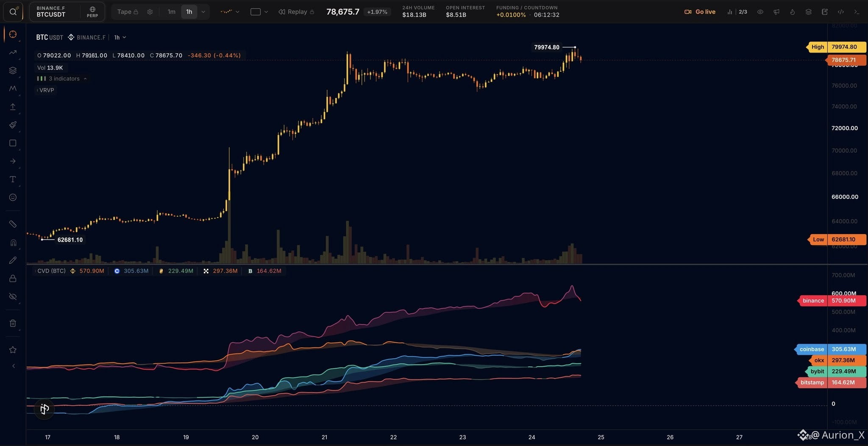868x446 pixels.
Task: Toggle the Coinbase CVD series 305.63M
Action: click(131, 271)
